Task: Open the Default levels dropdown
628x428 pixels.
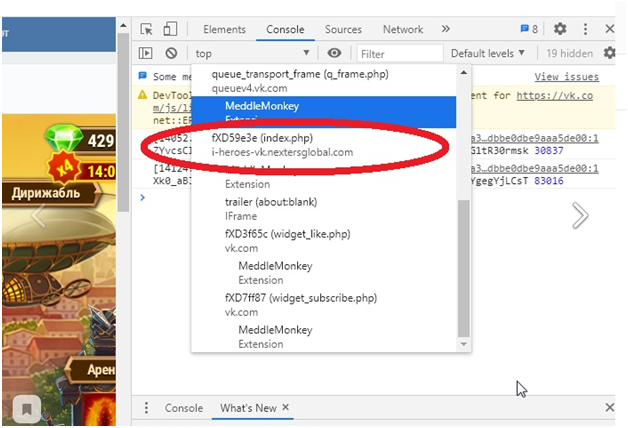Action: click(x=487, y=53)
